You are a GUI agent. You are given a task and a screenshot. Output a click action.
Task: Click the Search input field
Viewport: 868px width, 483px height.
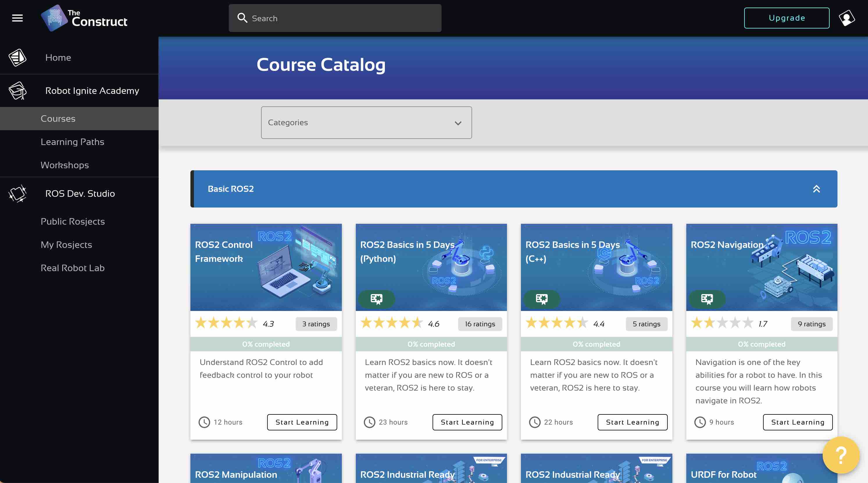335,18
